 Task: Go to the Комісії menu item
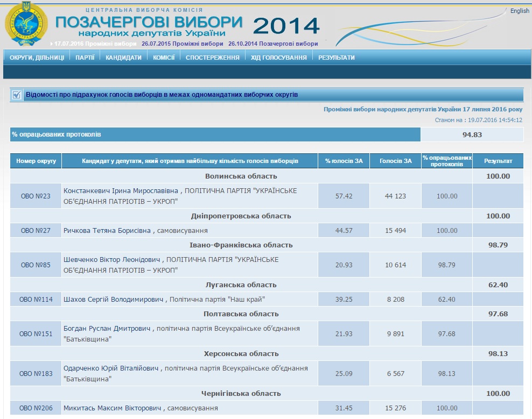click(164, 58)
